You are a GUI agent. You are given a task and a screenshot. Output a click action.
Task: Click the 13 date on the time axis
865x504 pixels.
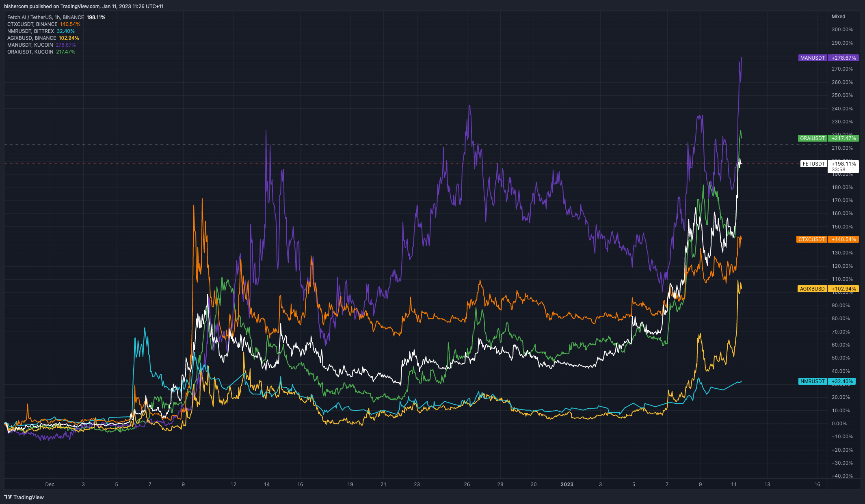click(767, 485)
